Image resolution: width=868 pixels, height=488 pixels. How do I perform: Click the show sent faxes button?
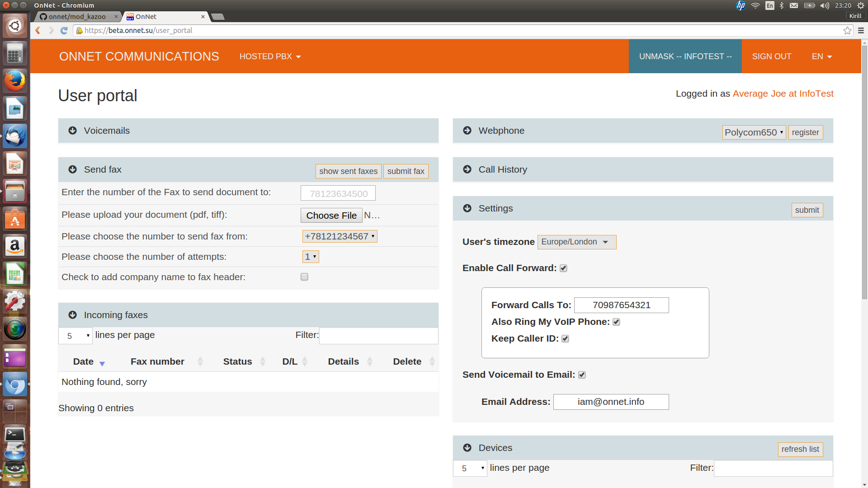point(348,171)
